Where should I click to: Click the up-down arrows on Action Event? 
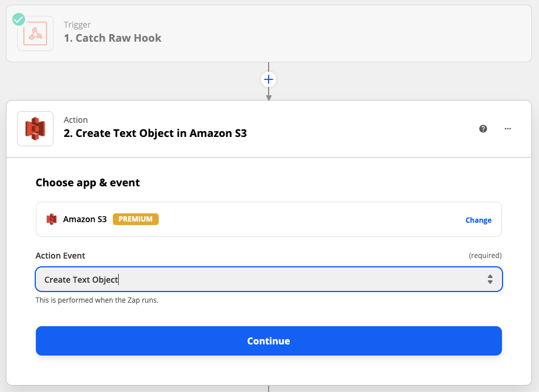[x=490, y=280]
